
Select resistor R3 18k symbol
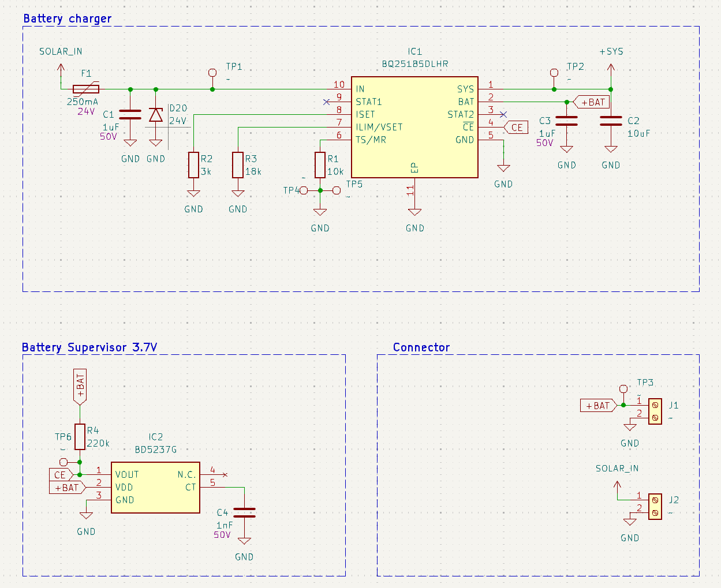[x=238, y=165]
